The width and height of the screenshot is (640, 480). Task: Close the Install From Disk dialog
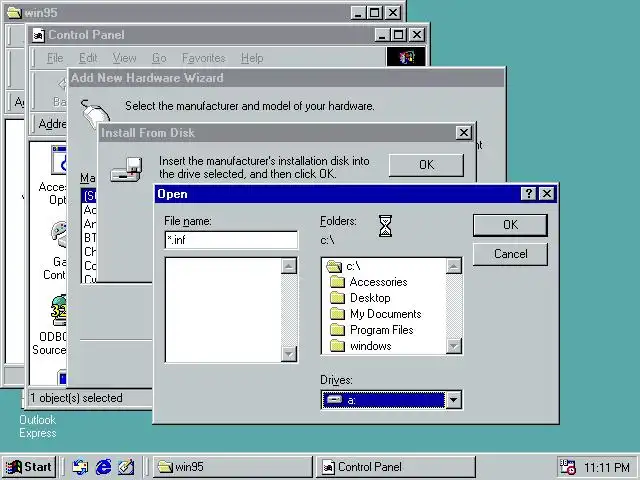(464, 133)
